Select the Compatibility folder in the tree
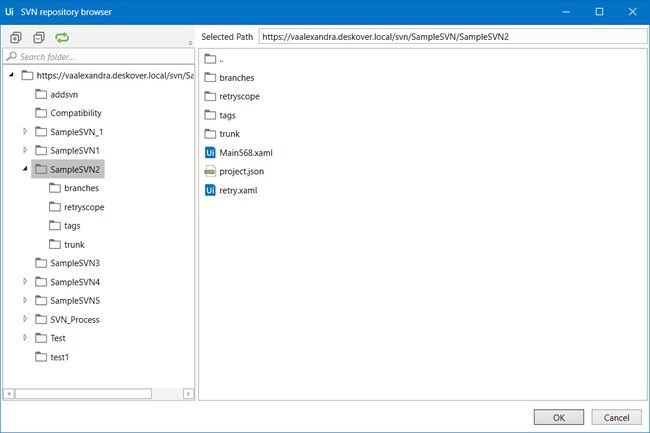The height and width of the screenshot is (433, 650). click(68, 113)
